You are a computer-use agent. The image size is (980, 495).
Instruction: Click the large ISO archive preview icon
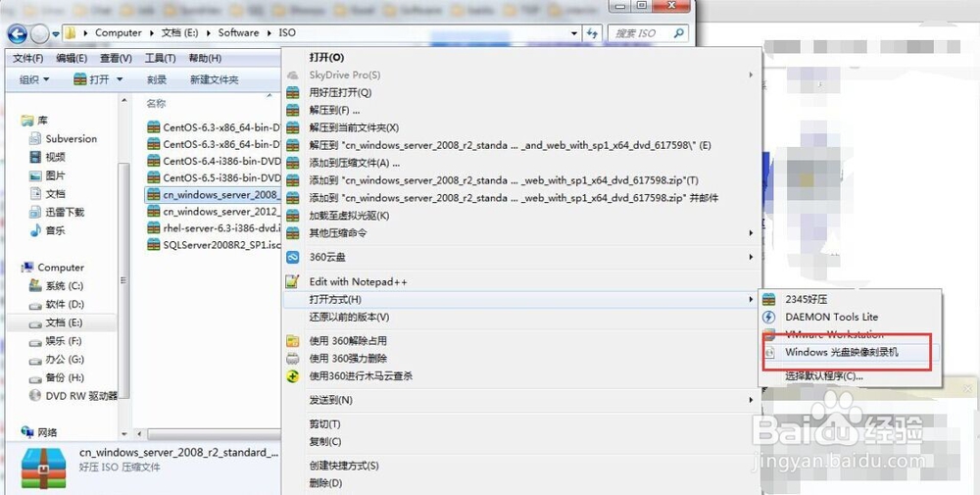click(x=44, y=467)
